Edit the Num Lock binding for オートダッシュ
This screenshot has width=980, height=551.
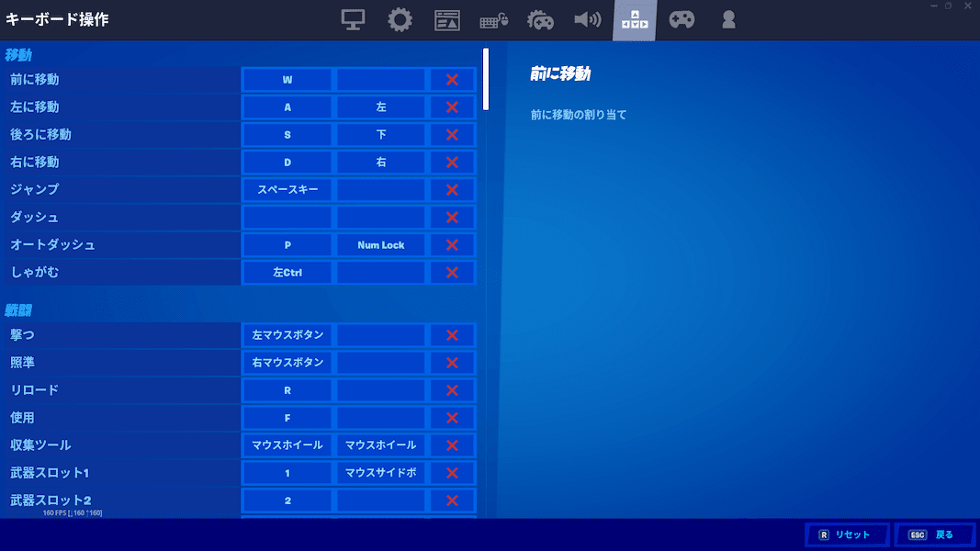(x=381, y=245)
